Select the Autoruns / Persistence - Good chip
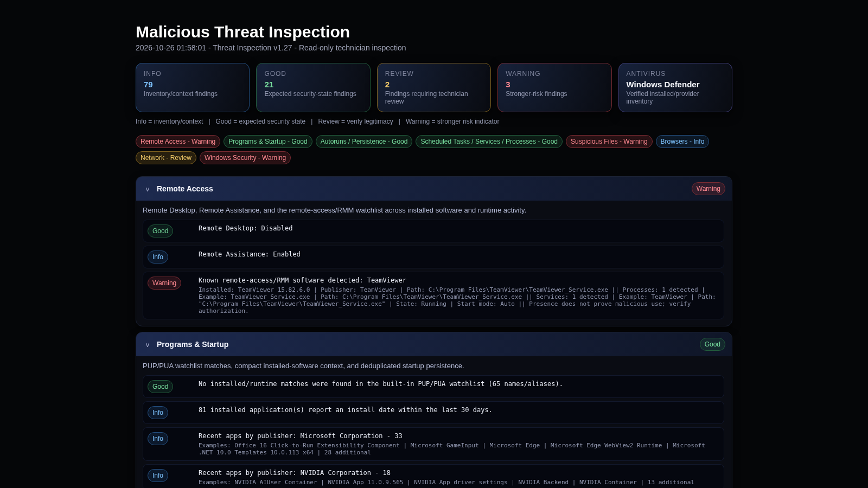 coord(364,142)
